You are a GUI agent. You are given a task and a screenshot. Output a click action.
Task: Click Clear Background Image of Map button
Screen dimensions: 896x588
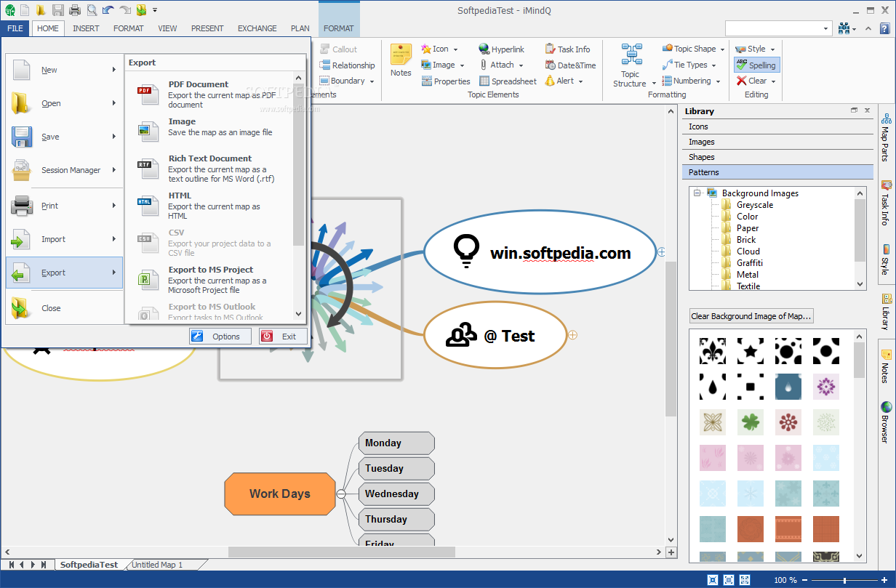751,316
